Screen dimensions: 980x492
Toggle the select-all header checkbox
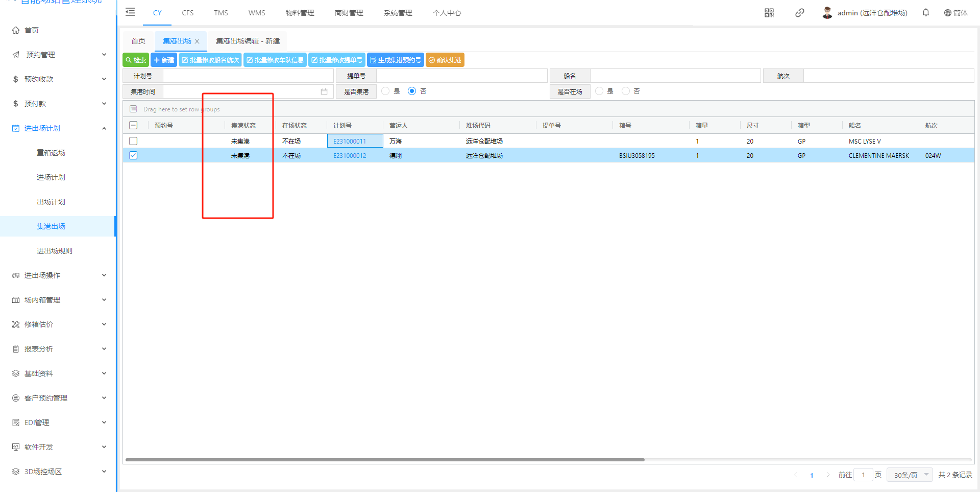[x=133, y=125]
